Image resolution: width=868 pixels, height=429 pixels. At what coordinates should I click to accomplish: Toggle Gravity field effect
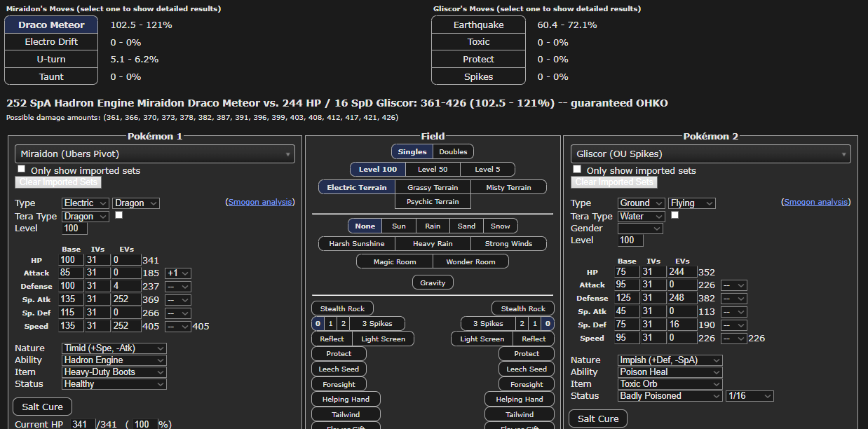pos(433,282)
